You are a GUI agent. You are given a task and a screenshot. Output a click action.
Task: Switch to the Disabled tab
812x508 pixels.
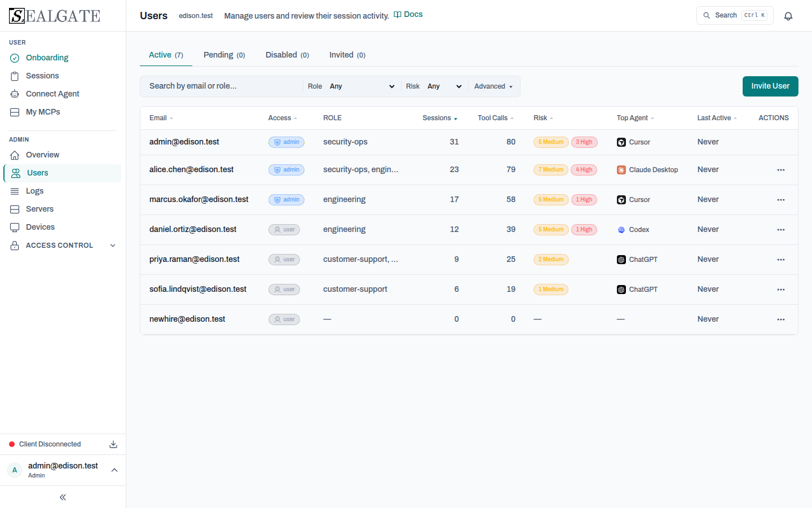(287, 55)
